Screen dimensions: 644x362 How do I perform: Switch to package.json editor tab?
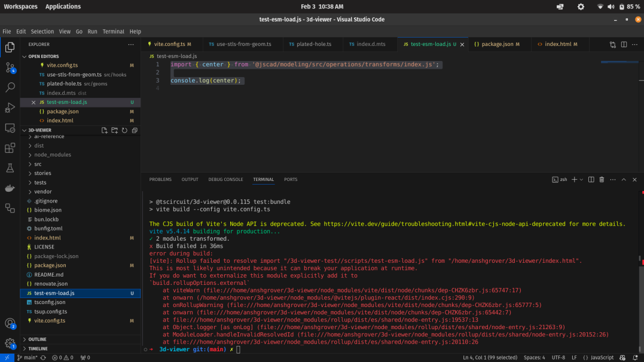498,44
